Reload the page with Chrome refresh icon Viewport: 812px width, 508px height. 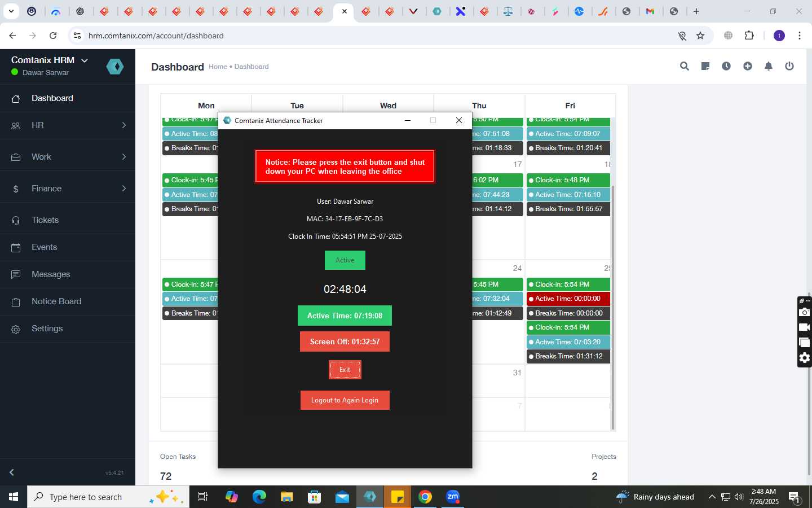[x=53, y=36]
